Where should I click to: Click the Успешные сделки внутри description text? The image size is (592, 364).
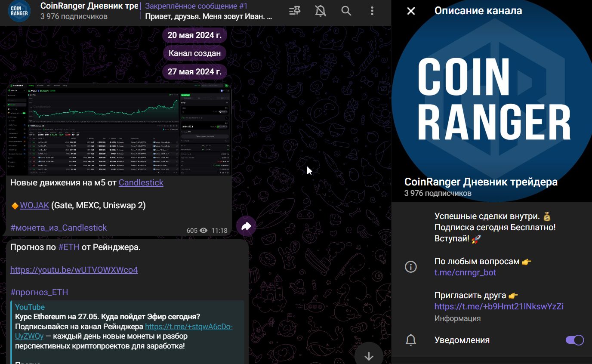[x=495, y=227]
